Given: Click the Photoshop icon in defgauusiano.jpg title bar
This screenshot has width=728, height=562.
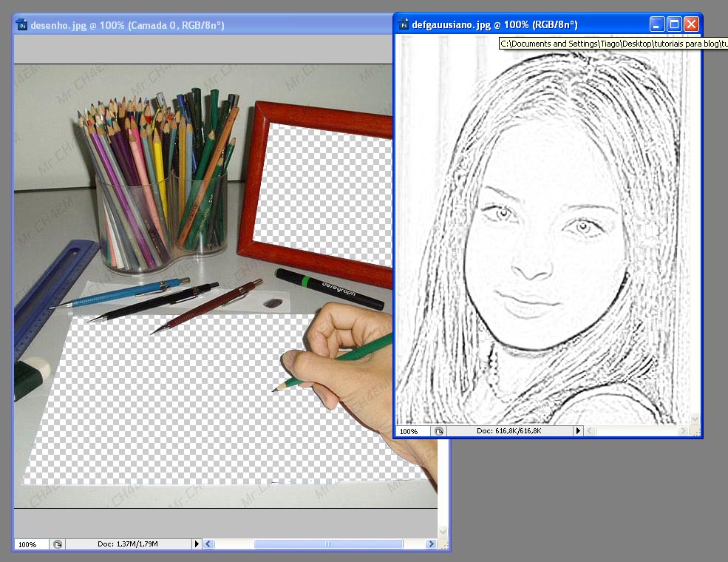Looking at the screenshot, I should (404, 24).
